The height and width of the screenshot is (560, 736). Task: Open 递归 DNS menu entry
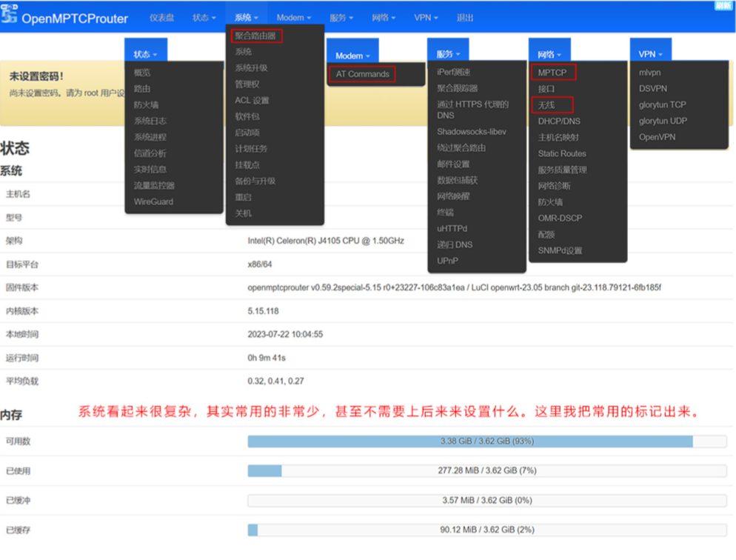pyautogui.click(x=455, y=245)
